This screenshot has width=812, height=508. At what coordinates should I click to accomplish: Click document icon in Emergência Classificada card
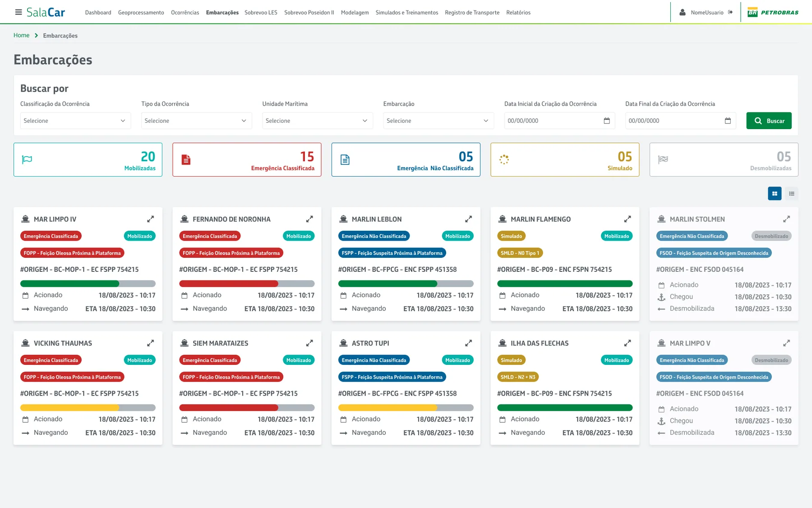click(186, 159)
